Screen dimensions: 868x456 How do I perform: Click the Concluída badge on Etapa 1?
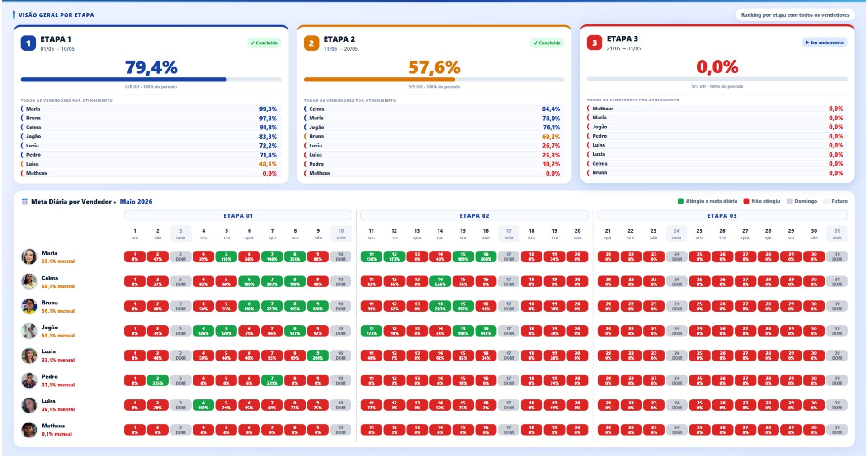point(264,43)
